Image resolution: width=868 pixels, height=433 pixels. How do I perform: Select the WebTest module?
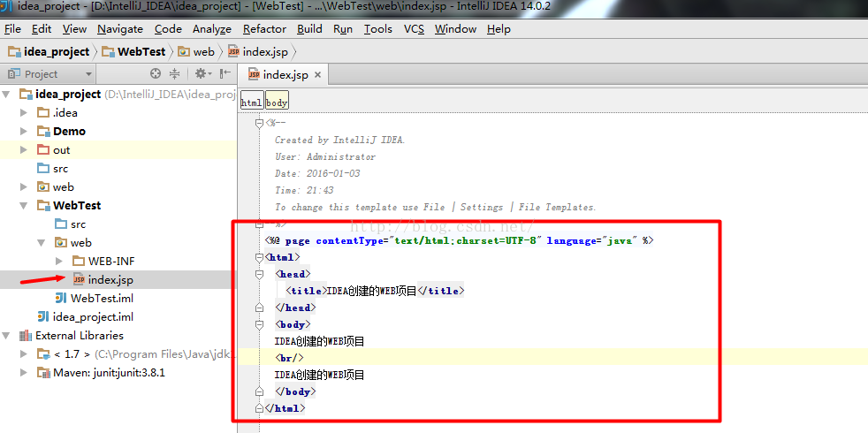(x=69, y=205)
